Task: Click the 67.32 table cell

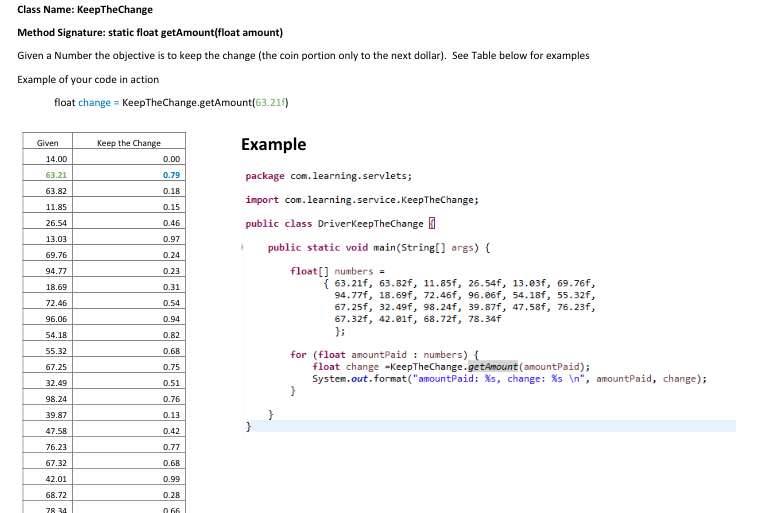Action: coord(48,463)
